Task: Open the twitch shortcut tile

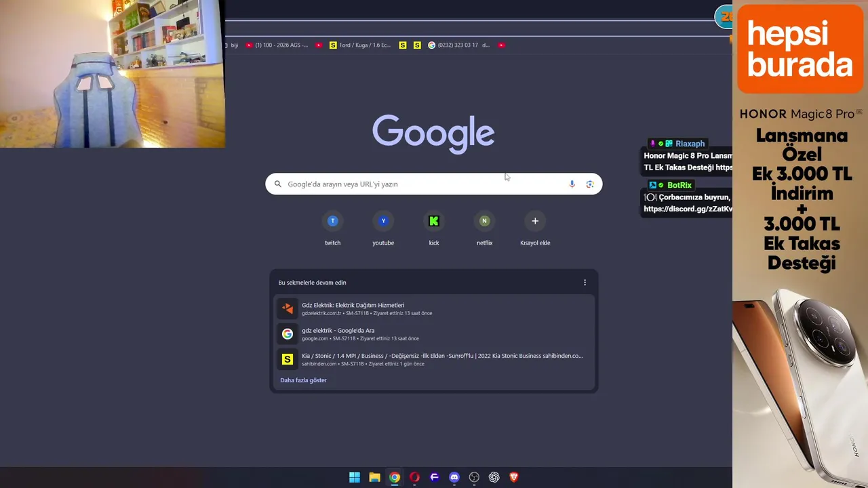Action: click(x=332, y=228)
